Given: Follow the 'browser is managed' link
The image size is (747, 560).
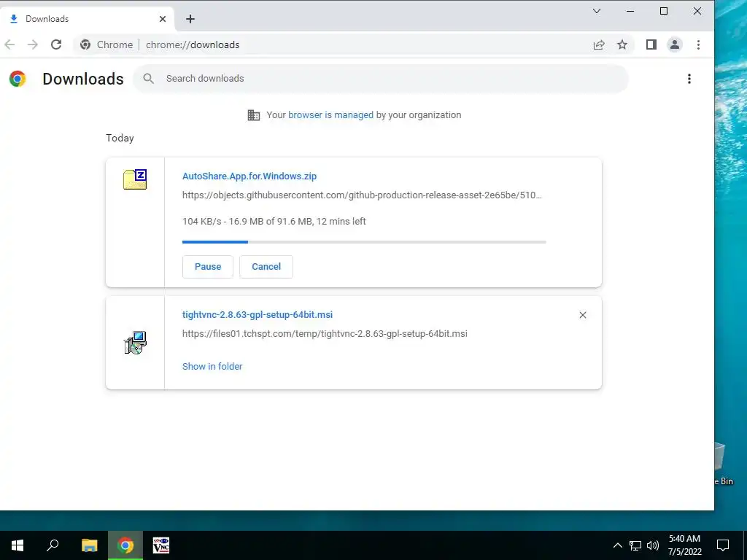Looking at the screenshot, I should pyautogui.click(x=330, y=114).
